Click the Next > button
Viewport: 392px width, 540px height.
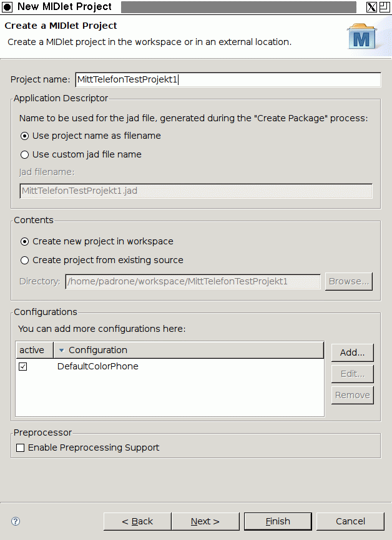[x=205, y=521]
